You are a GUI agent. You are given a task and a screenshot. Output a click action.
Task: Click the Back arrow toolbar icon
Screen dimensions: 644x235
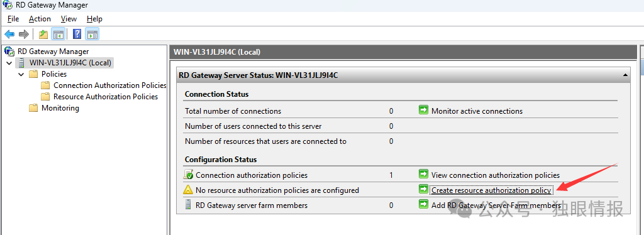coord(9,34)
